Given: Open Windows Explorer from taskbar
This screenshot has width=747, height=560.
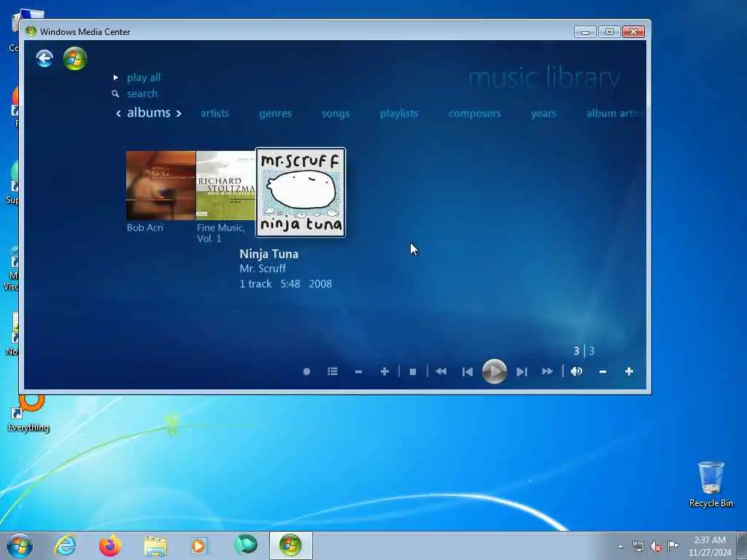Looking at the screenshot, I should 155,546.
